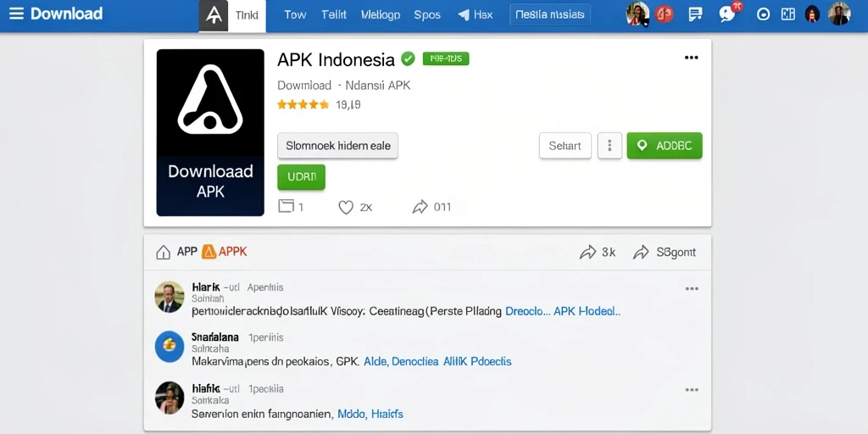This screenshot has height=434, width=868.
Task: Open the Tow menu item
Action: tap(295, 15)
